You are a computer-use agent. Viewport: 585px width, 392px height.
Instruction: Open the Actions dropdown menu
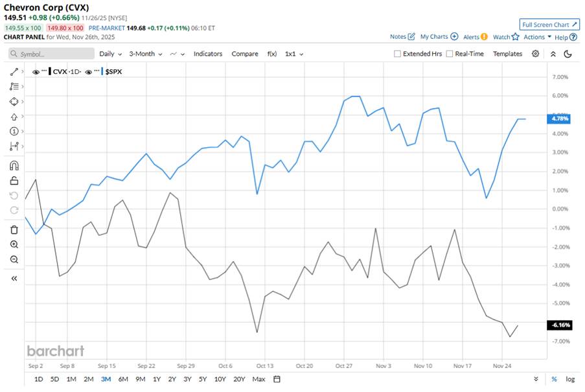[537, 37]
